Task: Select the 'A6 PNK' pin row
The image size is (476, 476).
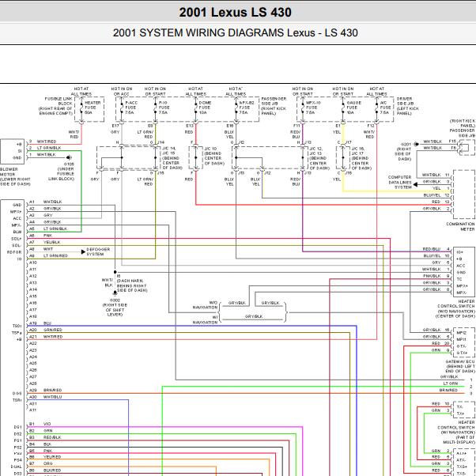Action: point(40,236)
